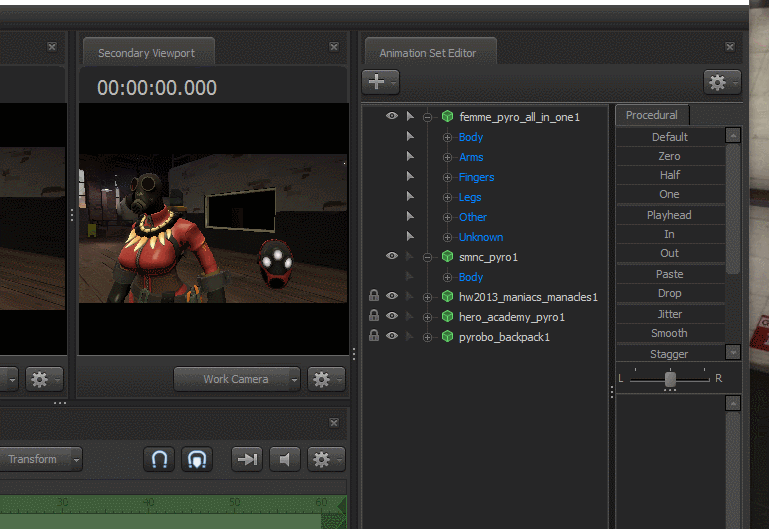The height and width of the screenshot is (529, 769).
Task: Apply the Drop preset
Action: click(x=670, y=294)
